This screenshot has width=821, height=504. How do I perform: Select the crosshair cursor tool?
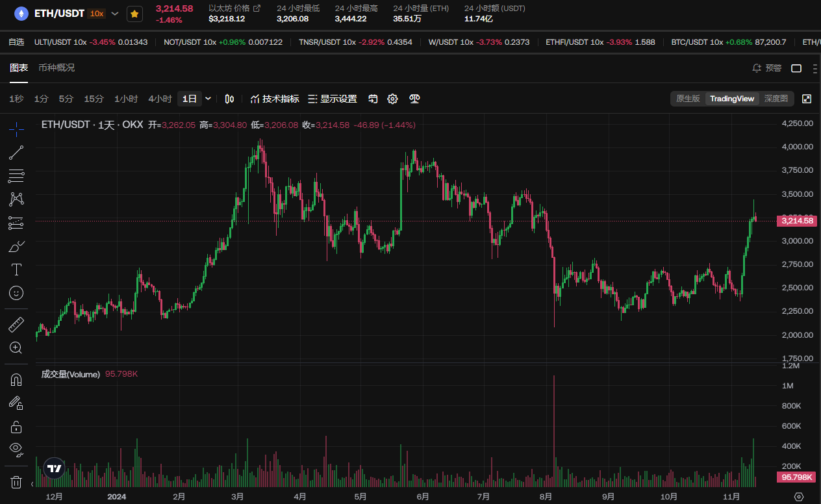pos(16,128)
